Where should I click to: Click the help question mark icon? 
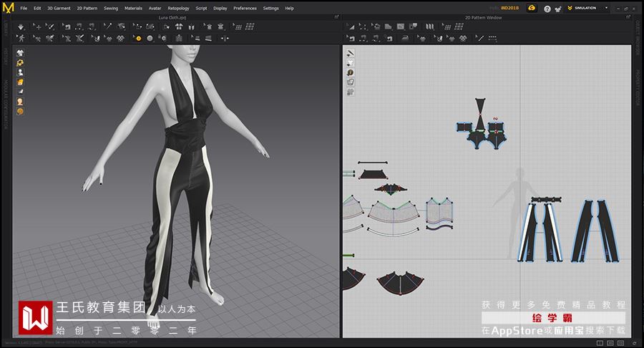pyautogui.click(x=547, y=9)
